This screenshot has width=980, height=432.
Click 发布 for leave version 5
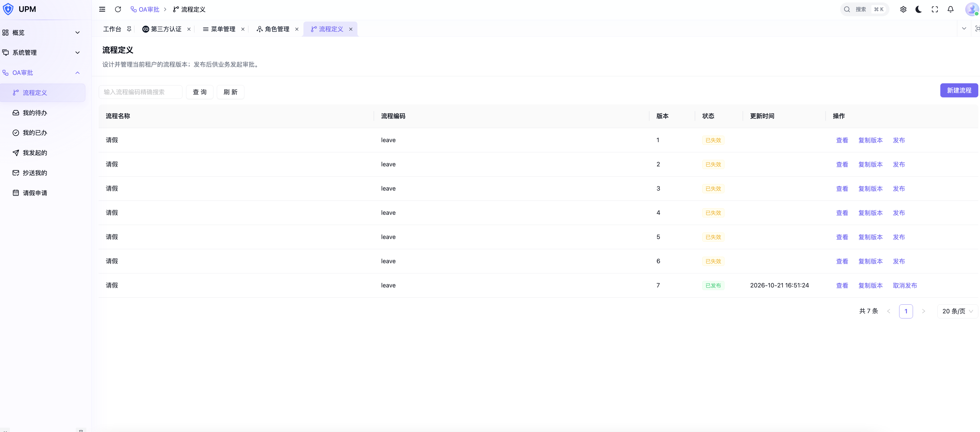point(899,237)
